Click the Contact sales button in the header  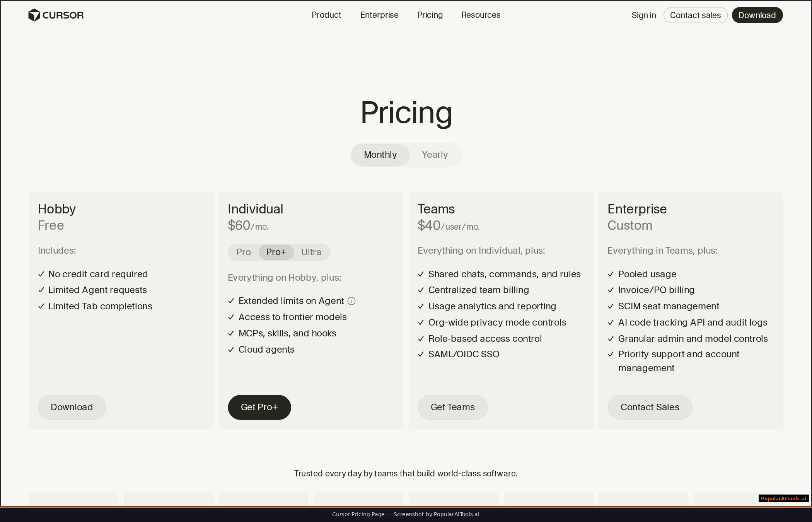pos(695,15)
